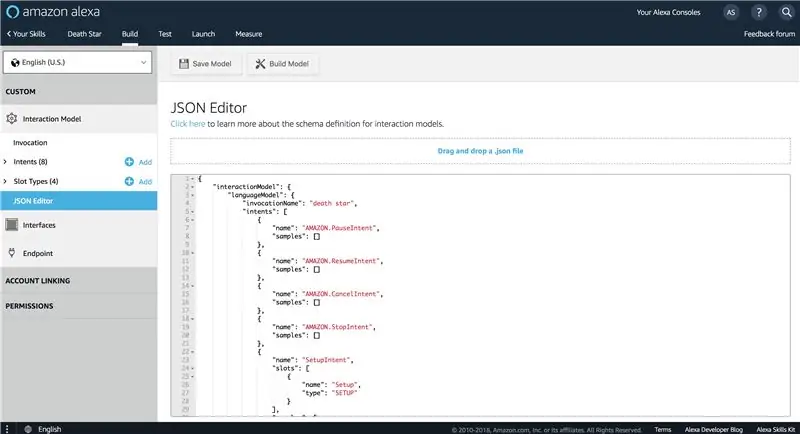Image resolution: width=800 pixels, height=434 pixels.
Task: Expand the Slot Types (4) tree section
Action: [5, 181]
